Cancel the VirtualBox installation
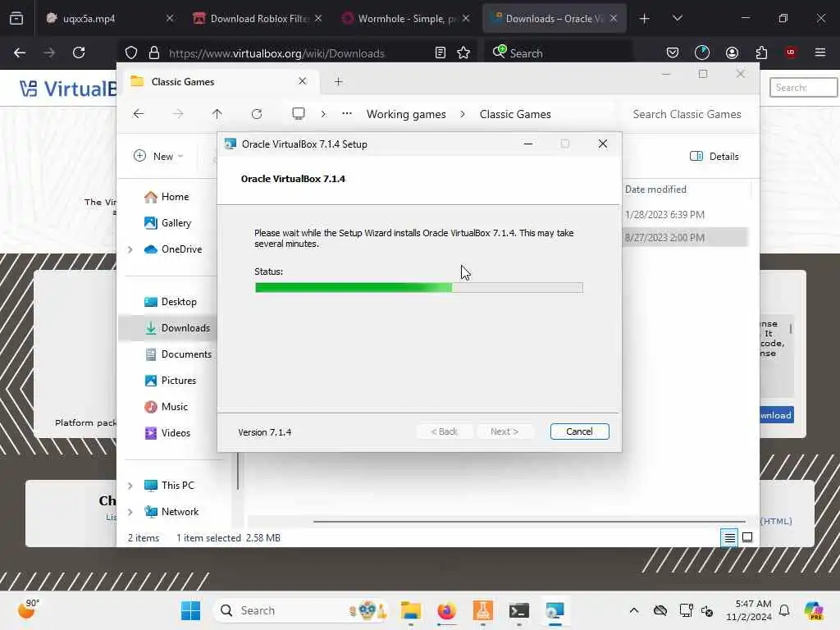The height and width of the screenshot is (630, 840). [x=579, y=431]
